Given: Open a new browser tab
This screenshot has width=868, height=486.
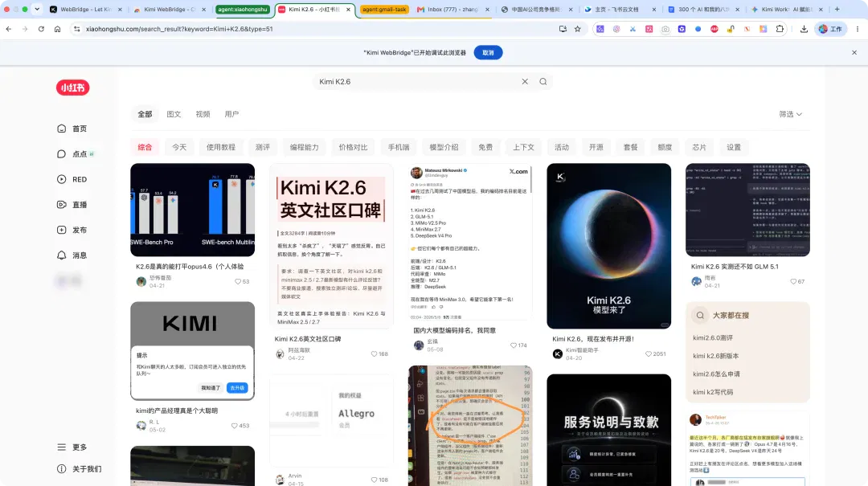Looking at the screenshot, I should click(x=837, y=10).
